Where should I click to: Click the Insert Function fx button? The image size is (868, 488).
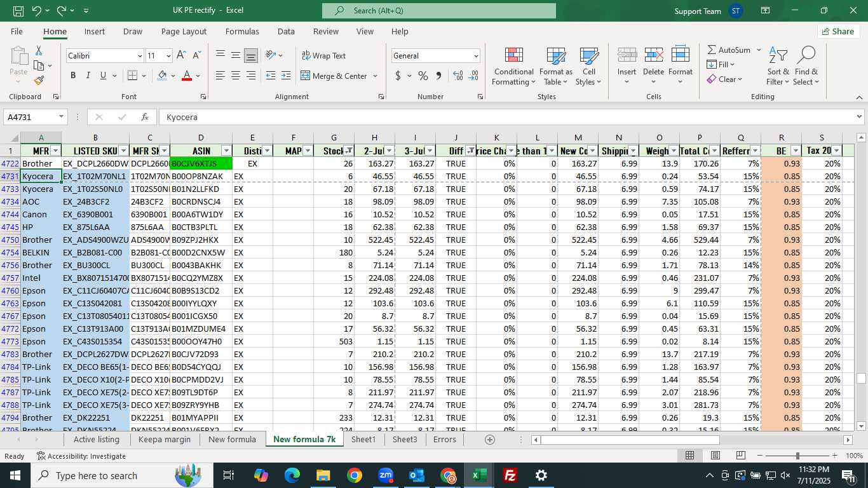tap(145, 117)
